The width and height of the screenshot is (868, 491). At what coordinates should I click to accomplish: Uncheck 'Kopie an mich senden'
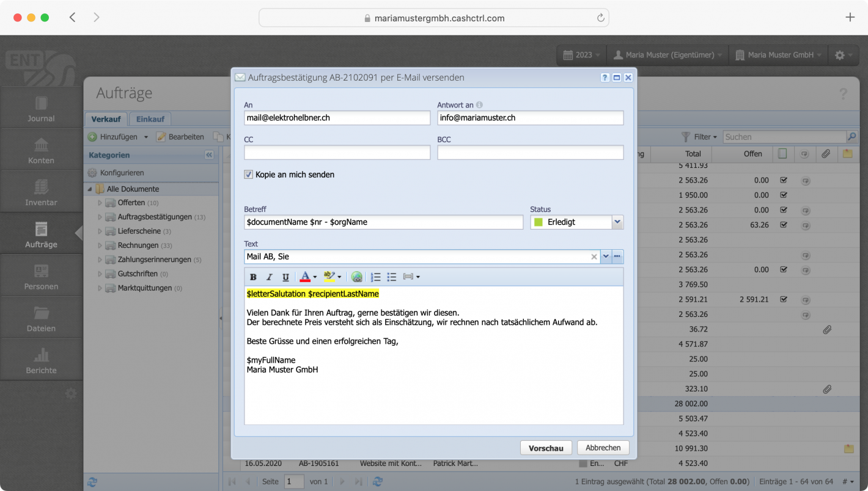[x=248, y=174]
